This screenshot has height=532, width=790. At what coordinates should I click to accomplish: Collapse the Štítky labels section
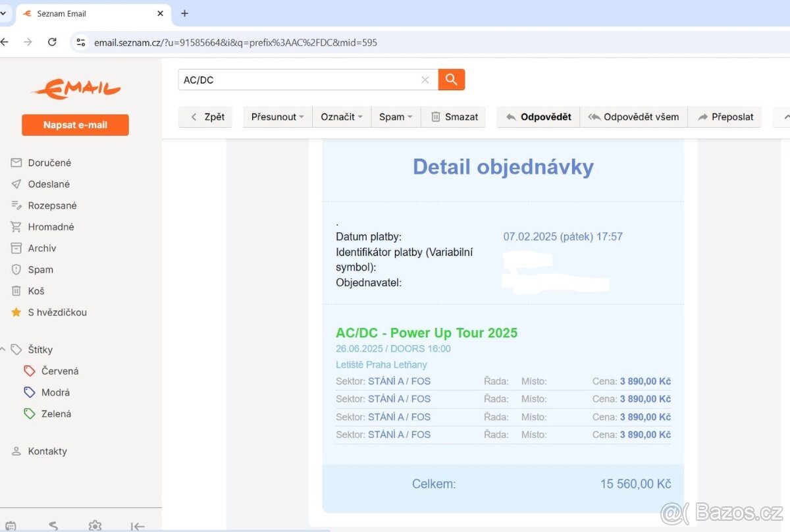[3, 350]
